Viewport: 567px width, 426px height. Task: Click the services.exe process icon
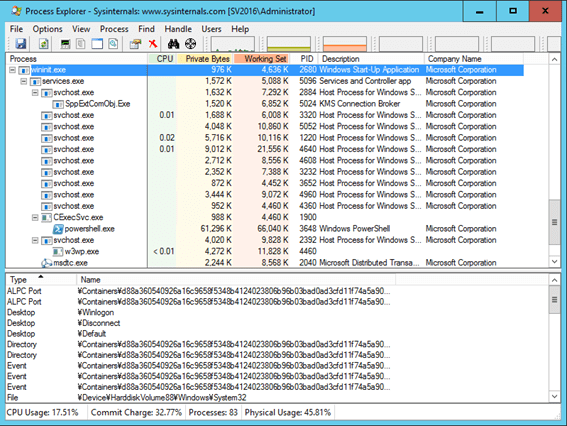[x=35, y=81]
